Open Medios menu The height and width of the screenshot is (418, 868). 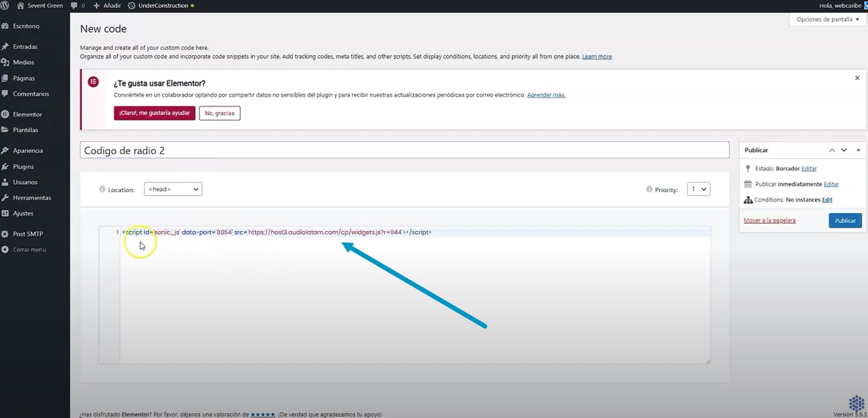pyautogui.click(x=24, y=62)
